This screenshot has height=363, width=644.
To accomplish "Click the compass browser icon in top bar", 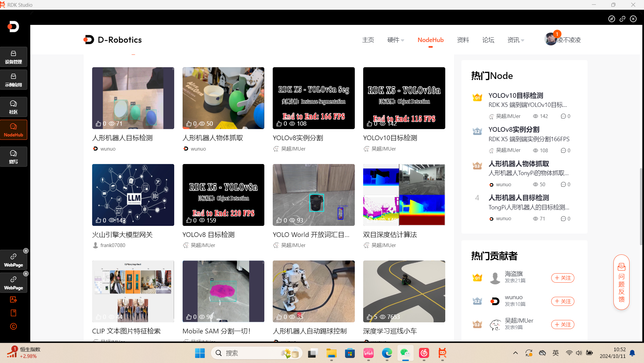I will (x=612, y=19).
